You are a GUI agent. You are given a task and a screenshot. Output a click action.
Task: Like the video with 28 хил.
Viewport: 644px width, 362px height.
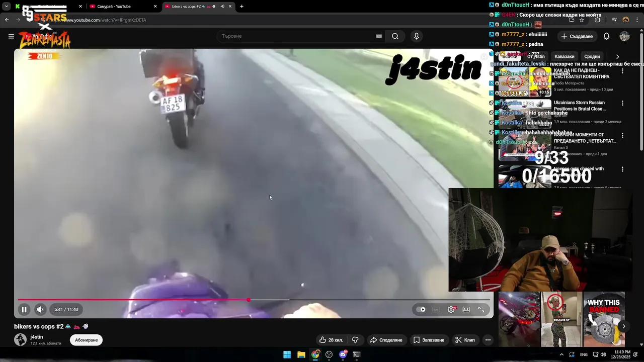(331, 340)
